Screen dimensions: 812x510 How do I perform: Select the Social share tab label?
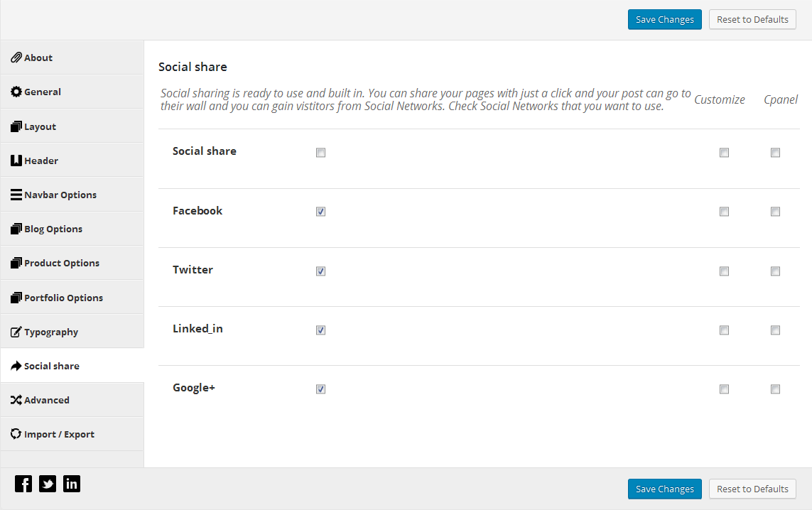click(52, 366)
